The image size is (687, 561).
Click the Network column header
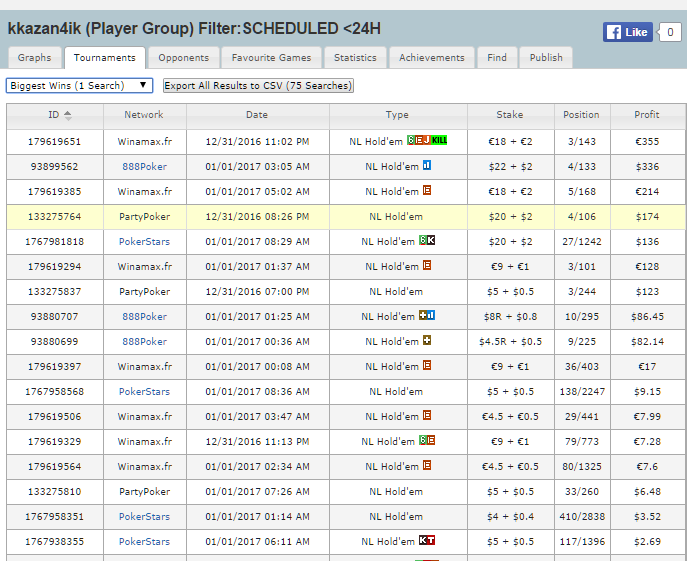coord(144,115)
